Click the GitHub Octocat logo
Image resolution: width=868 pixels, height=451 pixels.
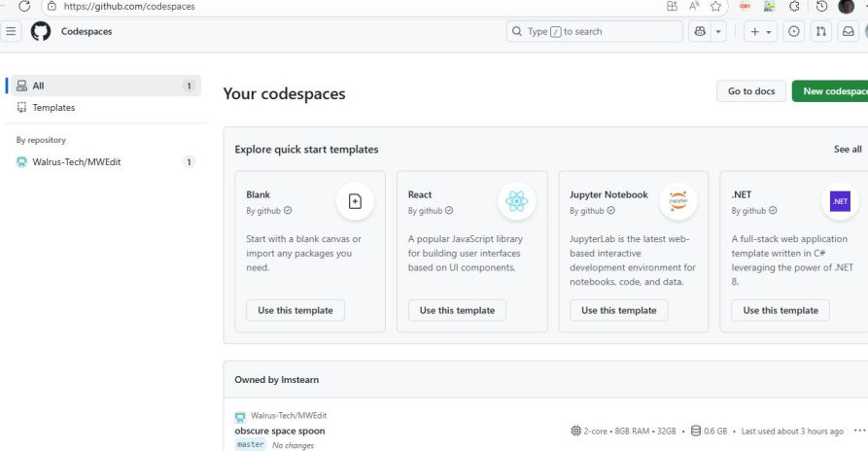[40, 31]
